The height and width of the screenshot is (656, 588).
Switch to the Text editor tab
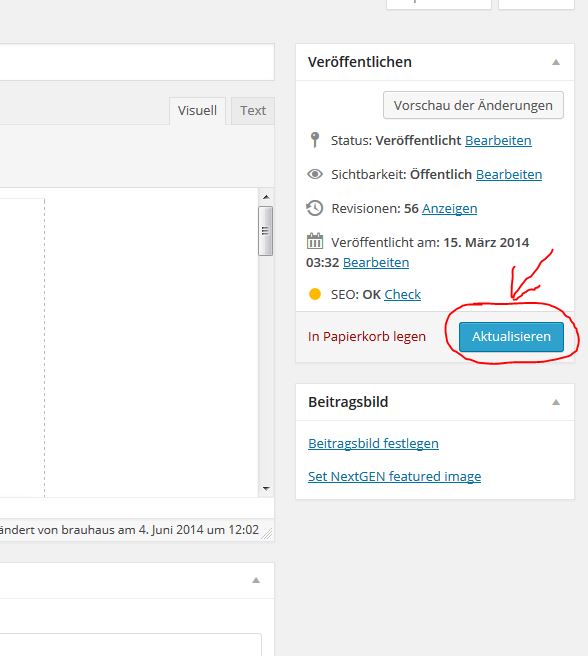tap(253, 111)
